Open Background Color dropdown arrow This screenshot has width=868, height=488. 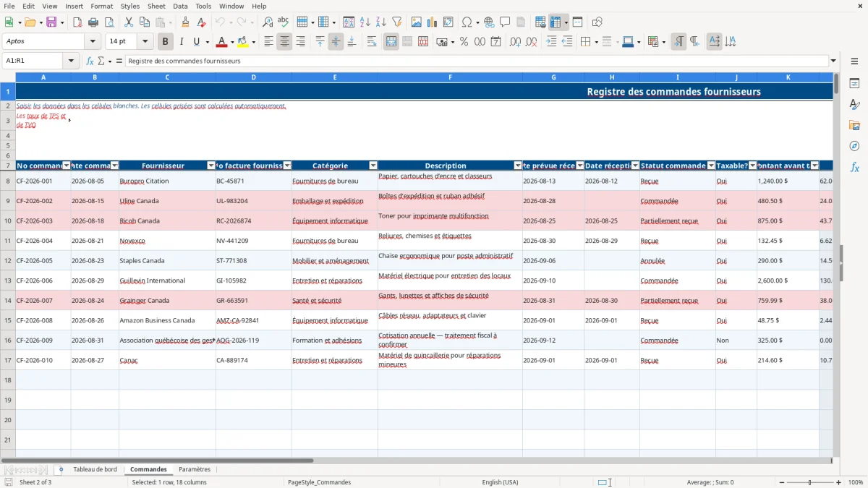click(x=253, y=42)
